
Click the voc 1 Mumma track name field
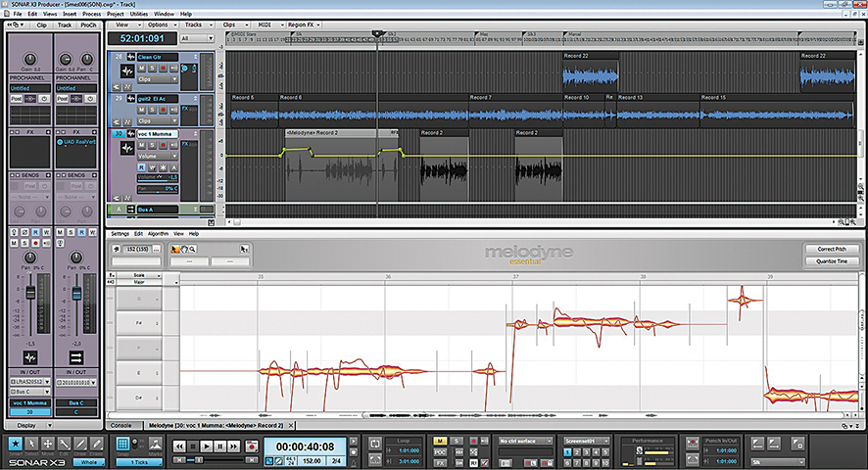tap(158, 134)
